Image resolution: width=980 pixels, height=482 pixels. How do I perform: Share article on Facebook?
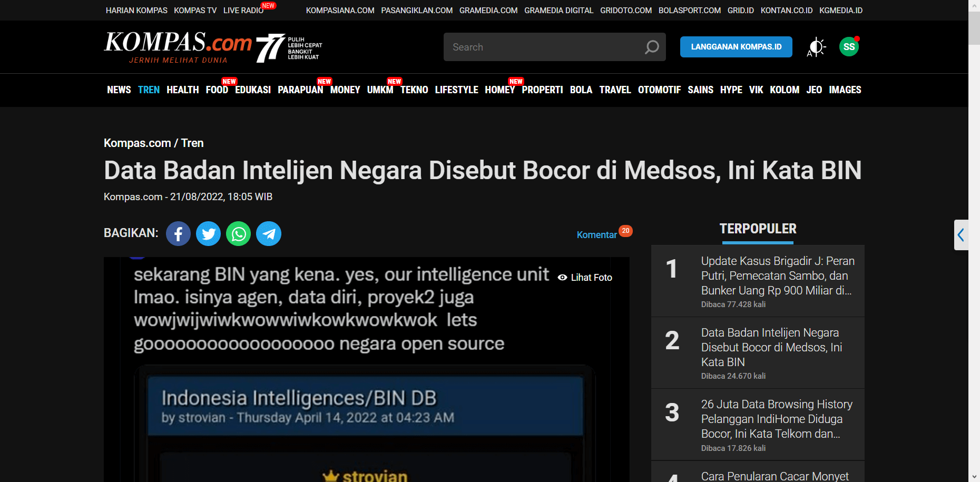[178, 233]
